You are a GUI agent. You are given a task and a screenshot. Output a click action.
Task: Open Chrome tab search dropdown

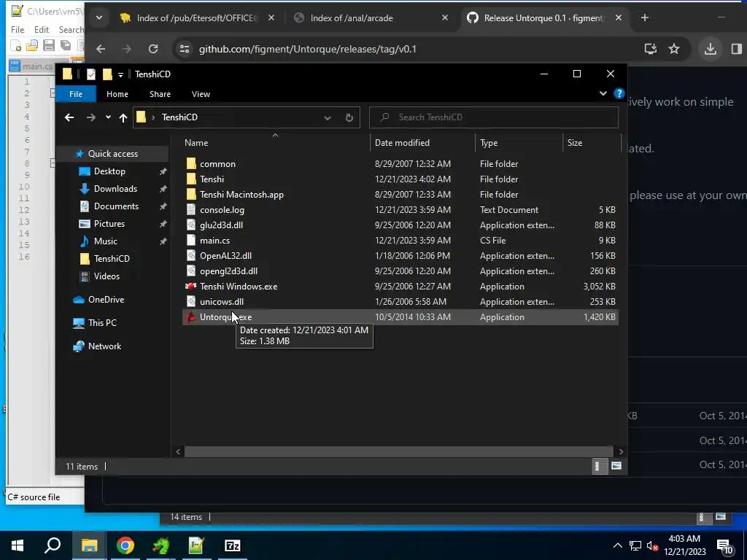tap(99, 18)
